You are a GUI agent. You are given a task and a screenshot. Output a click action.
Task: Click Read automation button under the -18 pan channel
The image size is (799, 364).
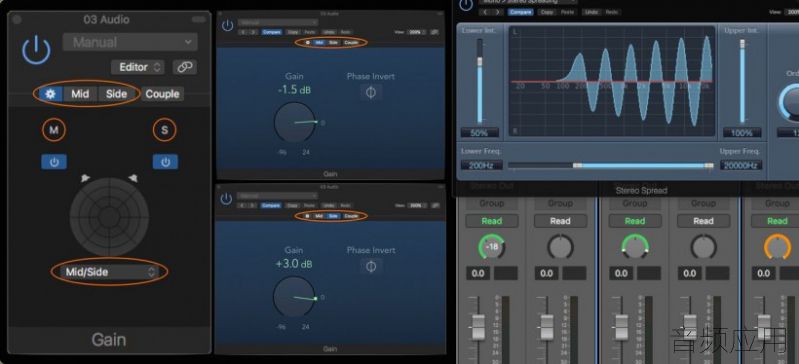coord(492,221)
